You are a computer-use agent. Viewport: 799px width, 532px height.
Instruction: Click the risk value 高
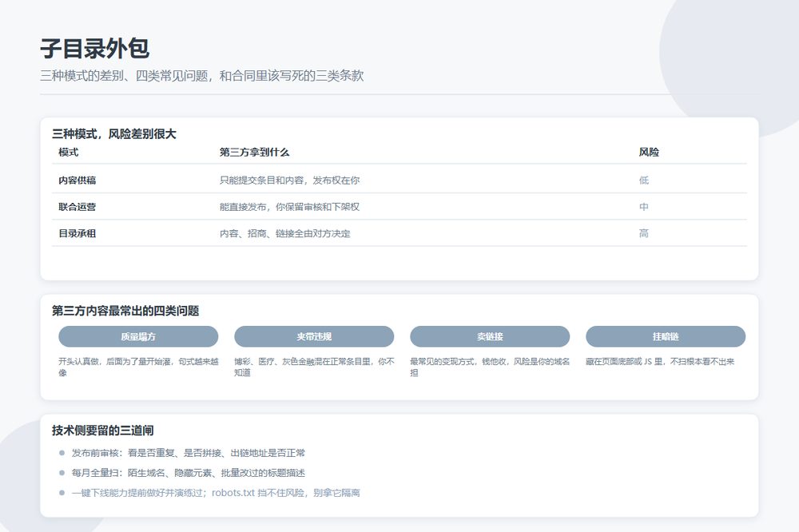click(x=644, y=233)
